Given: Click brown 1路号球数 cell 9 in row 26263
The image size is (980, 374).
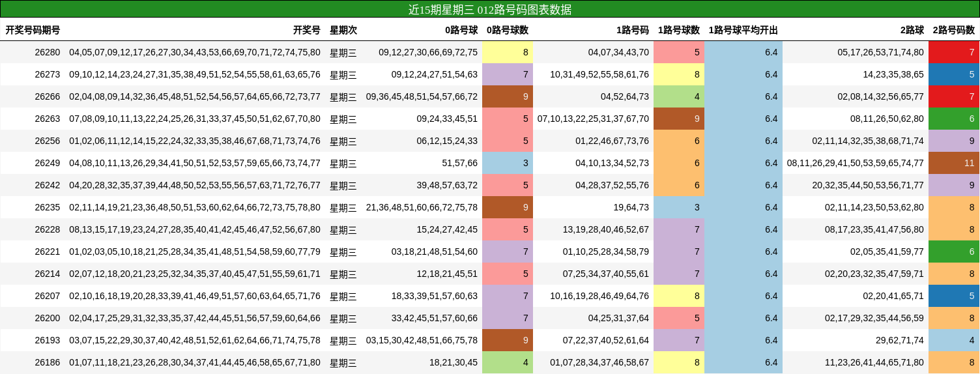Looking at the screenshot, I should coord(679,119).
